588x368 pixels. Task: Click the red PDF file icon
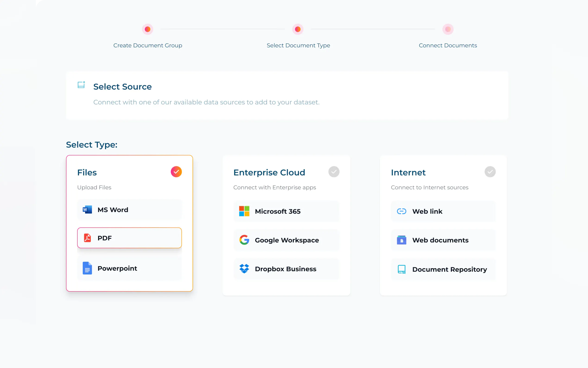(x=87, y=238)
